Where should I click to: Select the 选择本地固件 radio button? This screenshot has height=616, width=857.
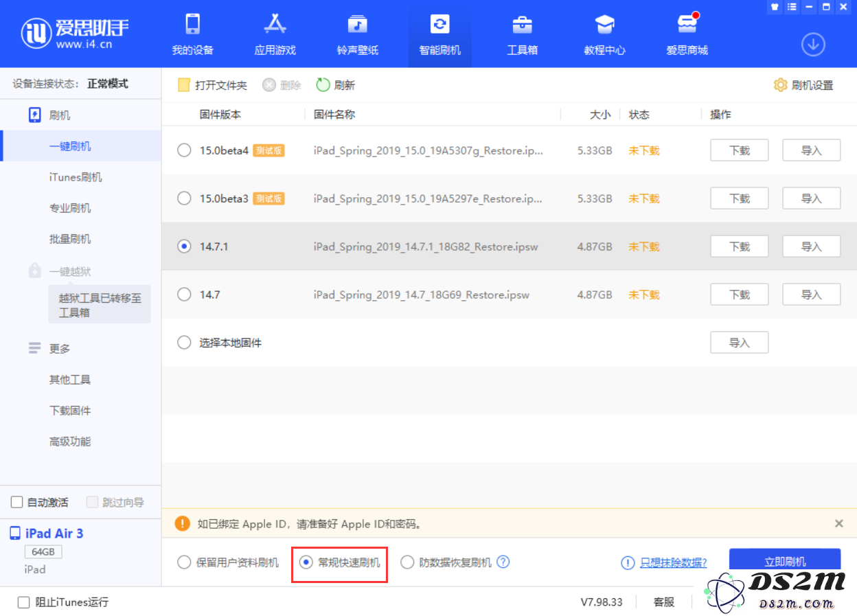point(184,343)
